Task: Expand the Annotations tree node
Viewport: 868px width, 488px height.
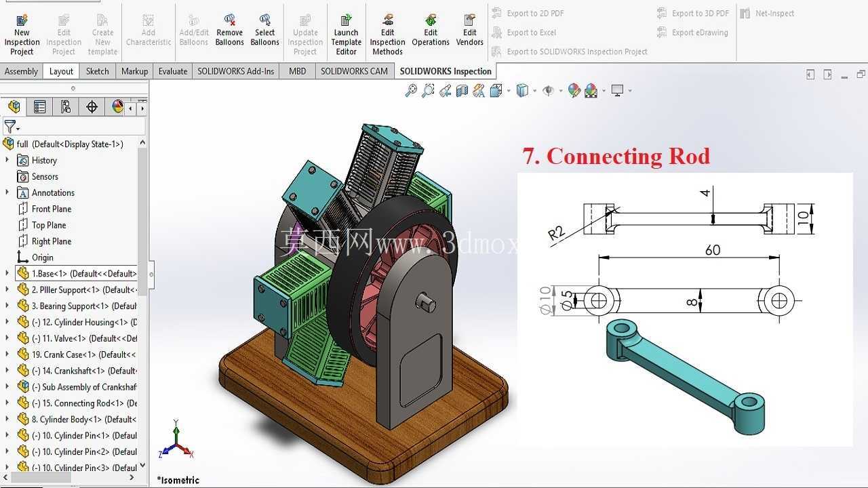Action: (7, 192)
